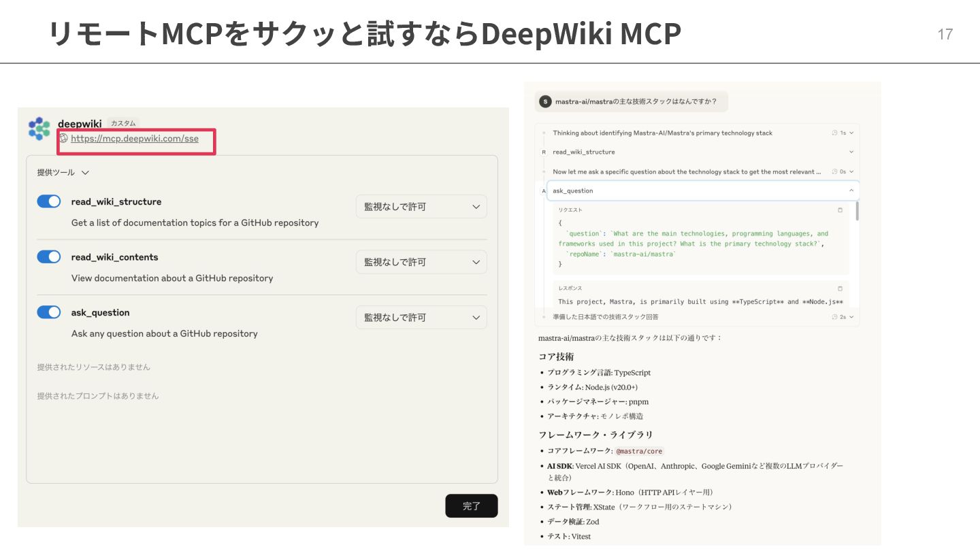The height and width of the screenshot is (551, 980).
Task: Click the read_wiki_structure tool name in settings
Action: pos(116,201)
